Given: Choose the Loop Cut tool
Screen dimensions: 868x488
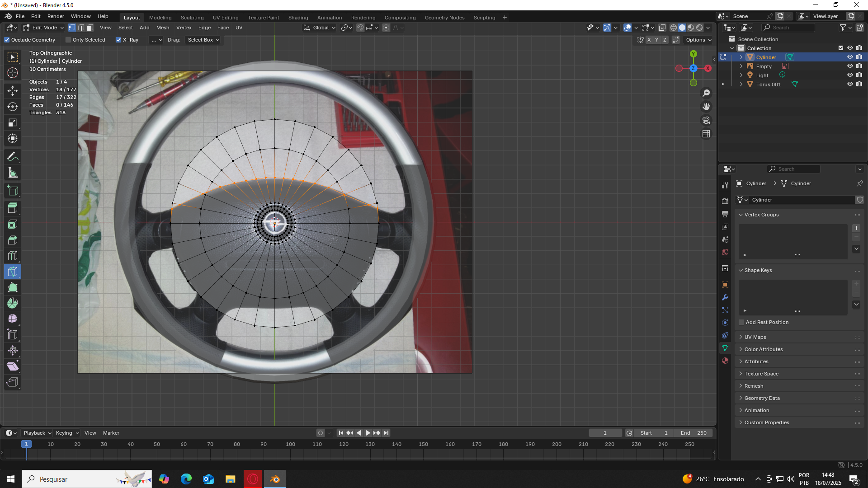Looking at the screenshot, I should 13,256.
